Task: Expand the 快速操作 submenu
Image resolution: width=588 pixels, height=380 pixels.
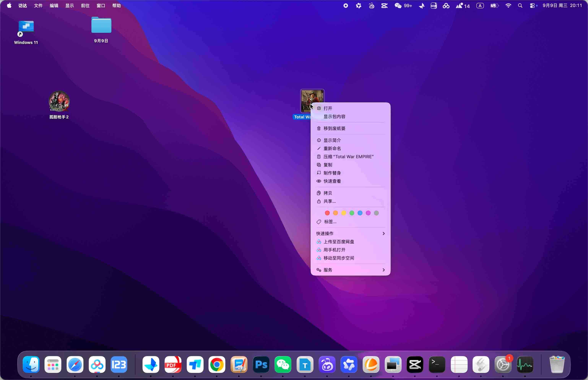Action: [350, 233]
